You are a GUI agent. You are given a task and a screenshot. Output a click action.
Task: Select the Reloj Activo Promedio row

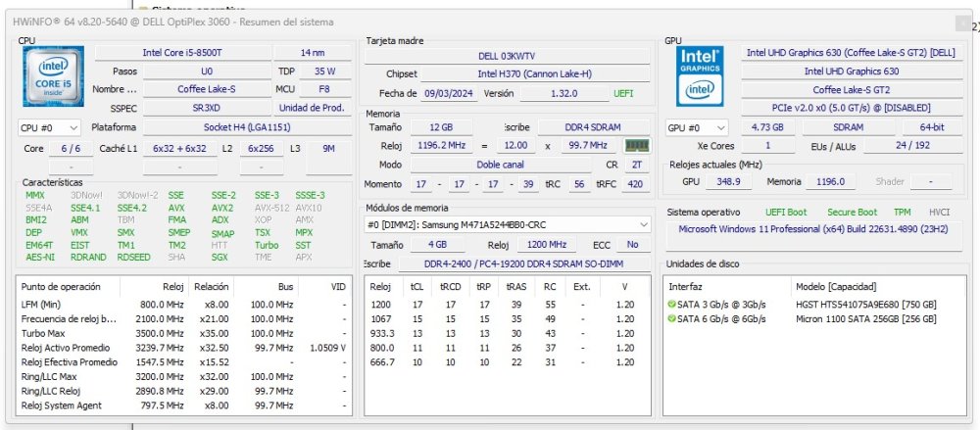184,348
